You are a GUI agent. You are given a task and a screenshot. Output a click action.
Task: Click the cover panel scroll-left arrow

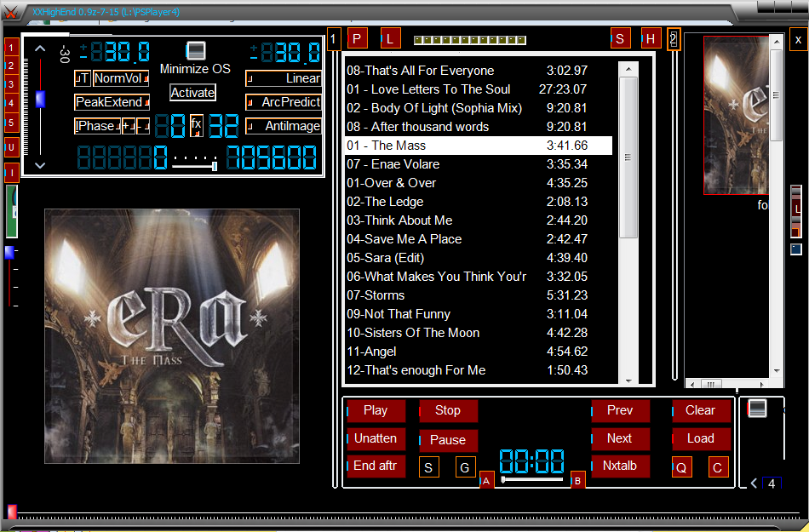[691, 384]
